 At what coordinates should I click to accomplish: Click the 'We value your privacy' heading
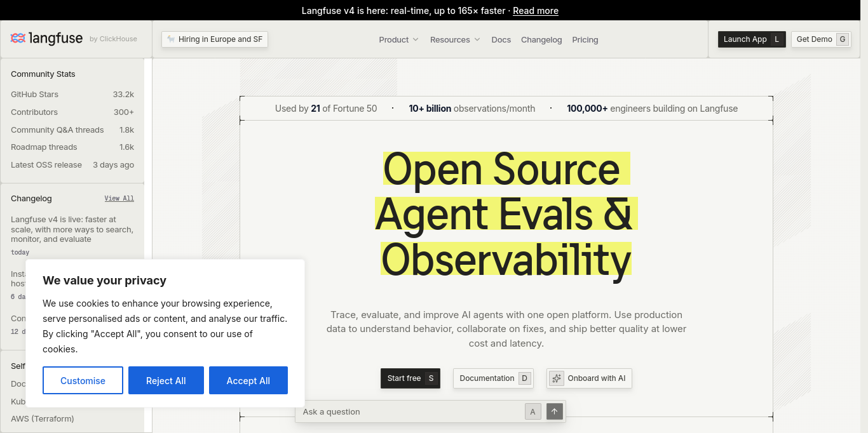105,281
